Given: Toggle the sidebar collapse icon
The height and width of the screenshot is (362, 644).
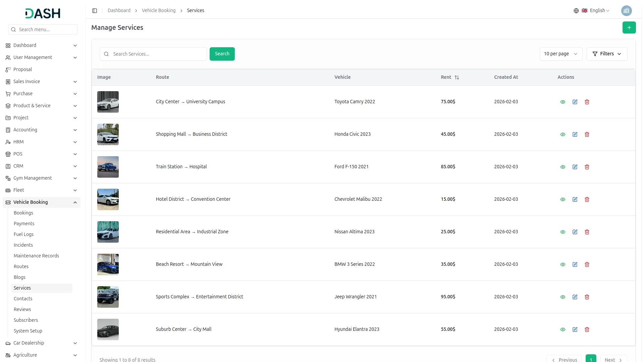Looking at the screenshot, I should (95, 11).
